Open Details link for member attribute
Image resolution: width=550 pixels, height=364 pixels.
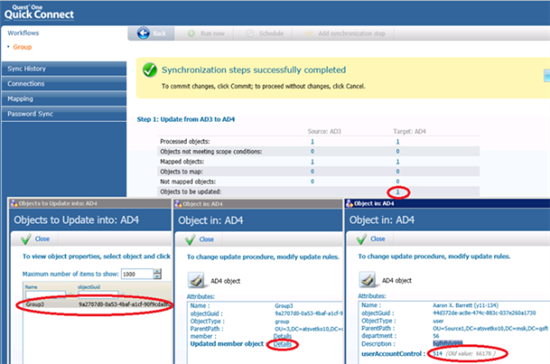pos(282,337)
